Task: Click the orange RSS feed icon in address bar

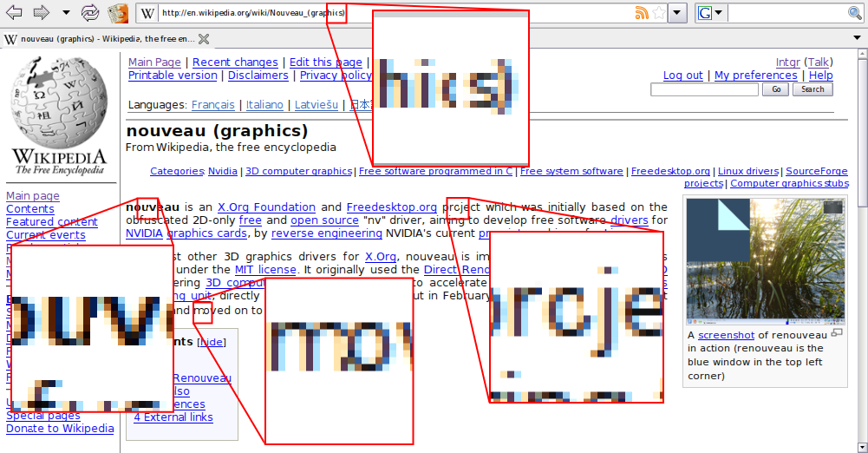Action: click(x=642, y=13)
